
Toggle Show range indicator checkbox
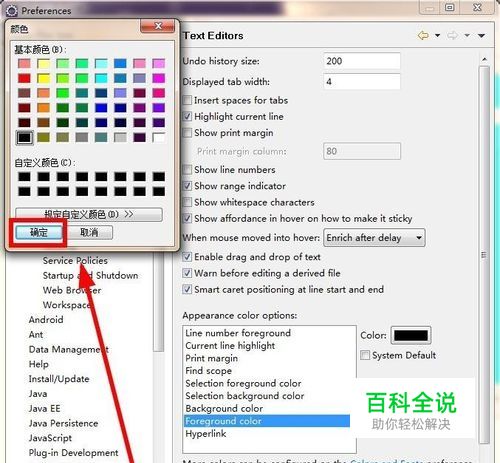(x=187, y=186)
